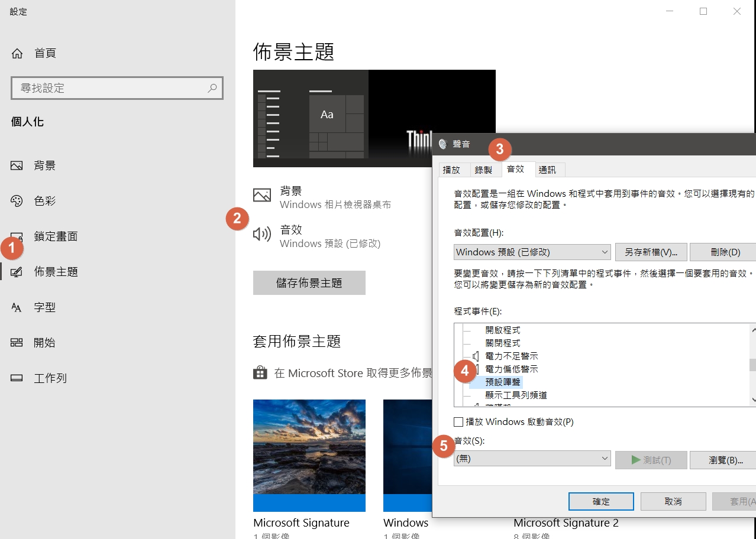Click the search magnifier in 尋找設定 box
Image resolution: width=756 pixels, height=539 pixels.
[x=212, y=88]
